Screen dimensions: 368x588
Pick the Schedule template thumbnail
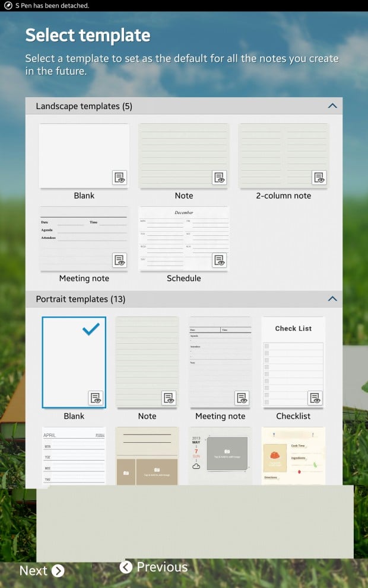point(183,238)
